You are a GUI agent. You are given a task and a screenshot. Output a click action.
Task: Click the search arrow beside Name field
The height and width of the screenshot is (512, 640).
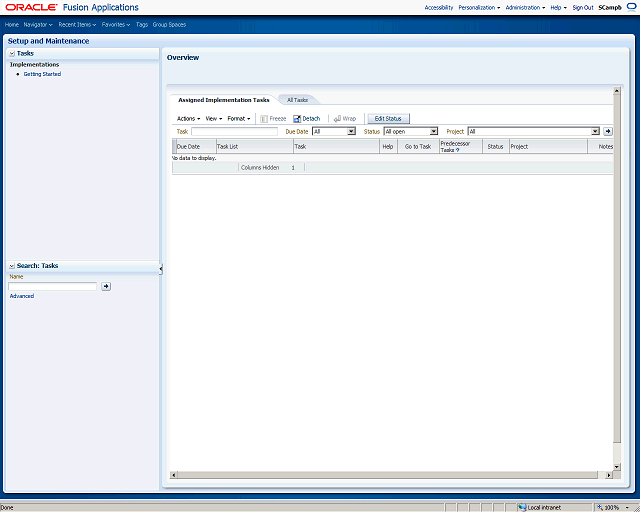106,286
